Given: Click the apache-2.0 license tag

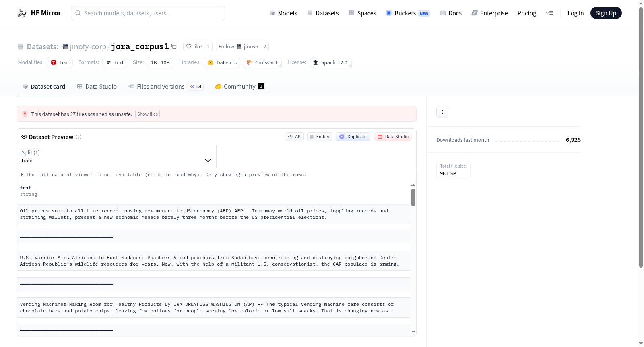Looking at the screenshot, I should coord(330,62).
